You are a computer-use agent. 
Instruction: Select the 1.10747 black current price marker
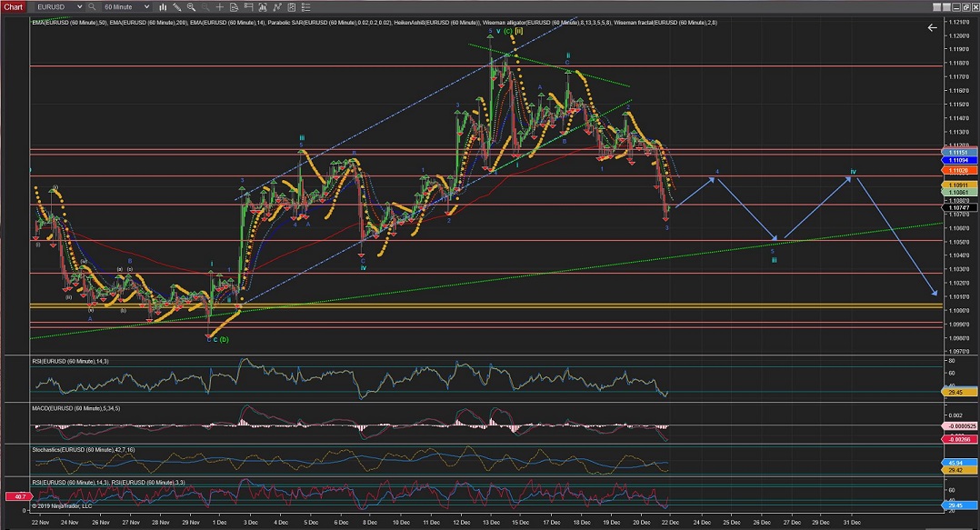pyautogui.click(x=959, y=207)
